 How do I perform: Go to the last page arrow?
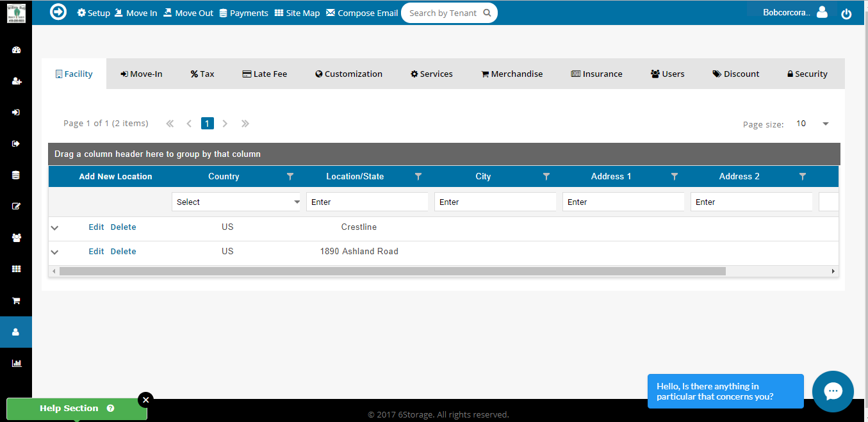pos(245,124)
